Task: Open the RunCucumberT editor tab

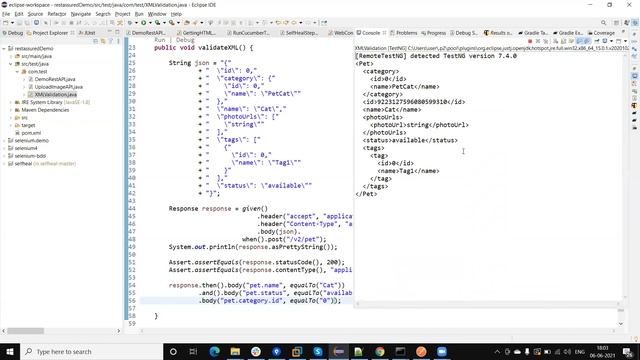Action: click(x=249, y=33)
